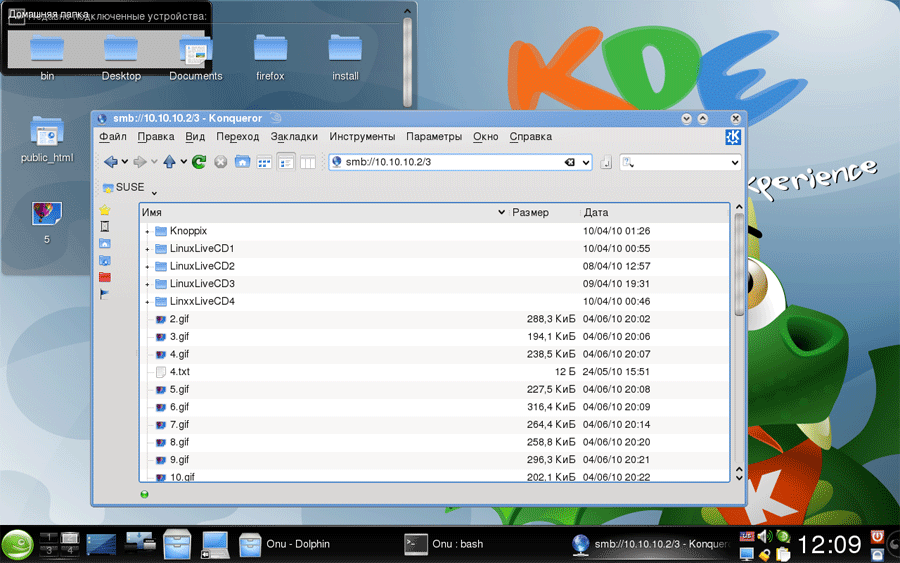Open the Desktop folder in the folder widget

(121, 57)
